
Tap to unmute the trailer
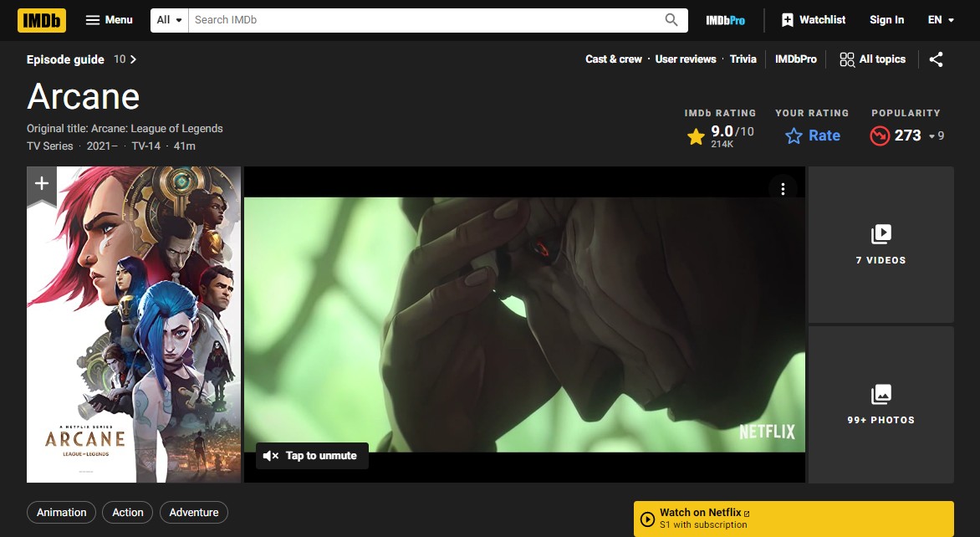(311, 456)
